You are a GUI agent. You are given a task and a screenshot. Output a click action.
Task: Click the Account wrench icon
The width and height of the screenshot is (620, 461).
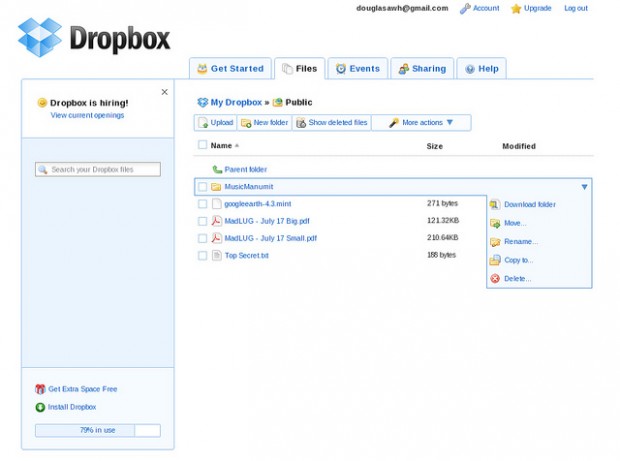[465, 9]
